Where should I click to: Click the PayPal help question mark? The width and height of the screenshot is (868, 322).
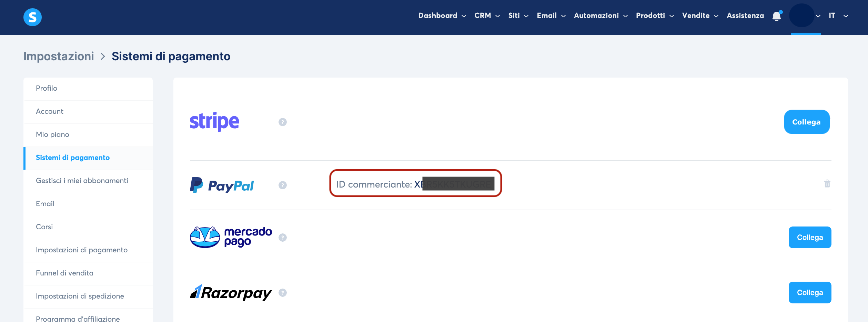click(283, 185)
